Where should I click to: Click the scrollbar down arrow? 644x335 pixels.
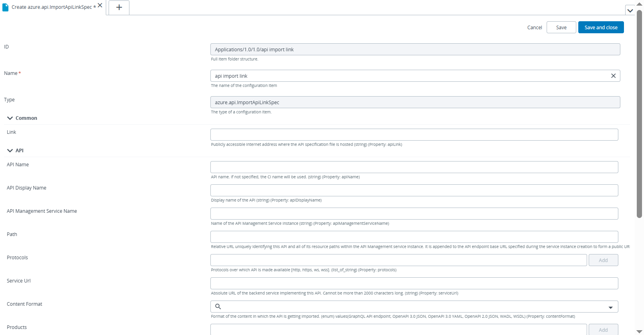[x=639, y=331]
